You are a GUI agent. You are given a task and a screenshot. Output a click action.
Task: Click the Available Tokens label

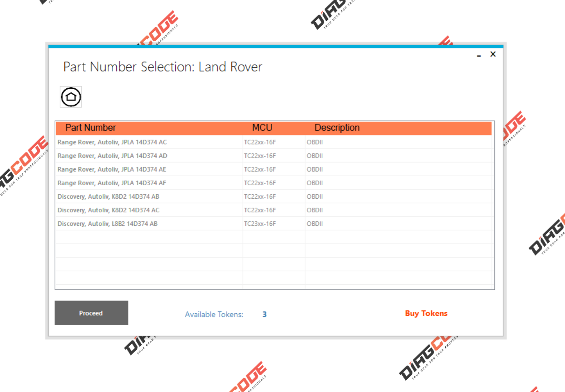tap(214, 315)
